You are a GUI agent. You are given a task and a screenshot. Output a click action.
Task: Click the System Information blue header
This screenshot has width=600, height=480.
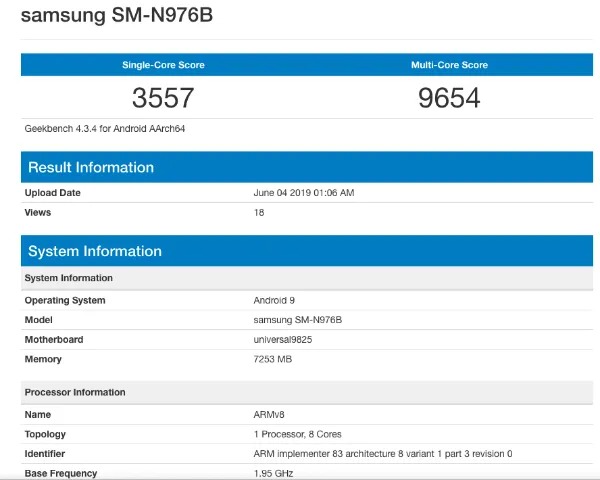pyautogui.click(x=307, y=251)
